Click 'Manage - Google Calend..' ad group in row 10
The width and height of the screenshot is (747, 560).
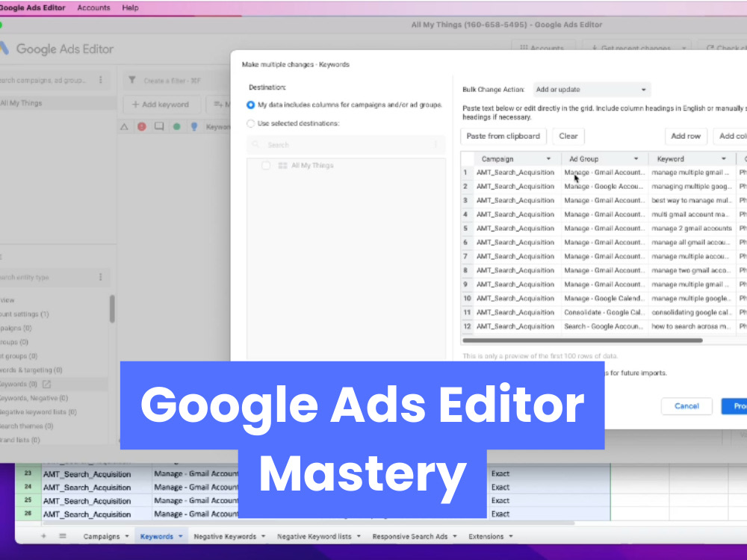604,299
